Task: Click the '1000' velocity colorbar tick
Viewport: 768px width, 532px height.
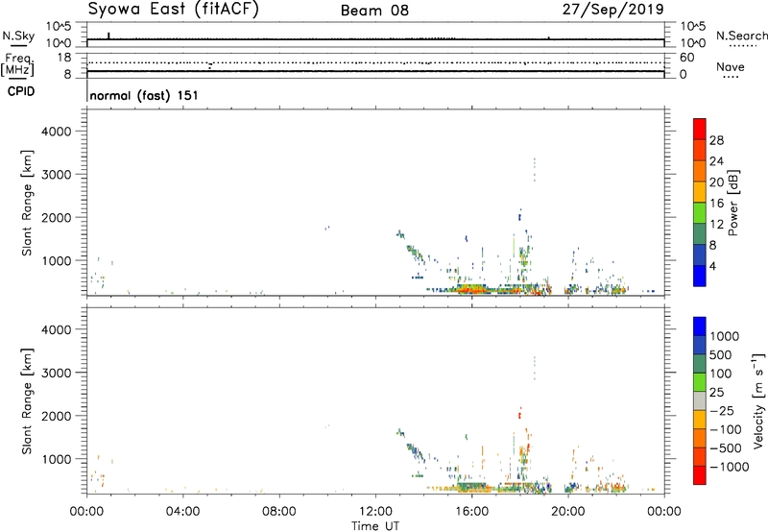Action: coord(725,336)
